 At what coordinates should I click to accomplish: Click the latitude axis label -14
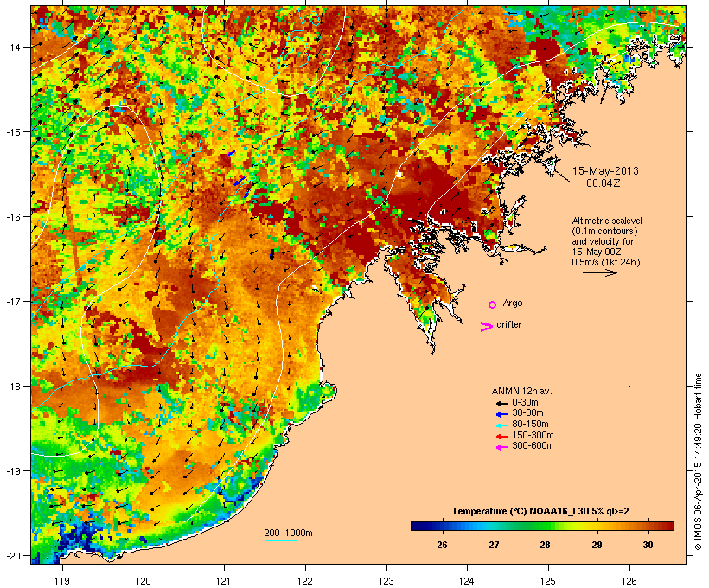coord(12,47)
